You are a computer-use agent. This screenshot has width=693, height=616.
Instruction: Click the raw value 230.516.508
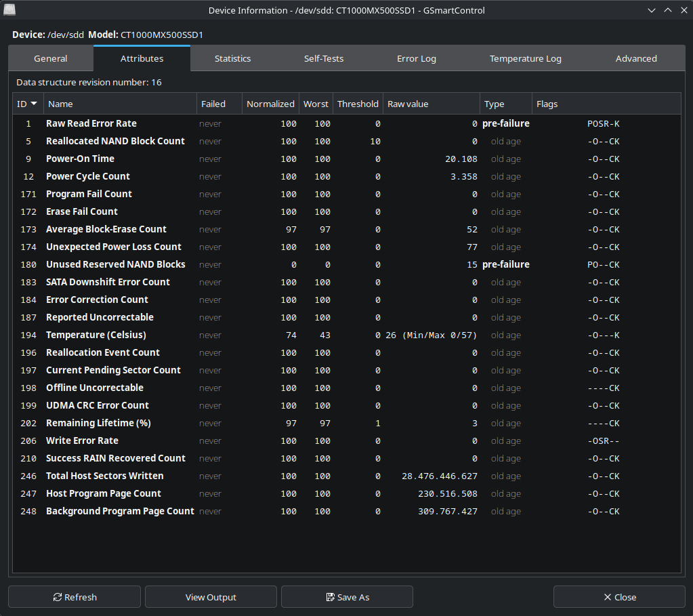[x=448, y=494]
